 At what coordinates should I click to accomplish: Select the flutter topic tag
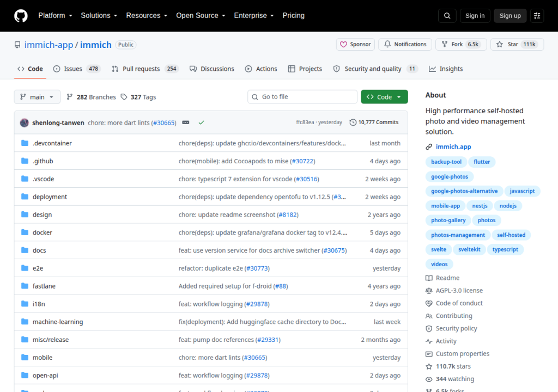pyautogui.click(x=482, y=162)
